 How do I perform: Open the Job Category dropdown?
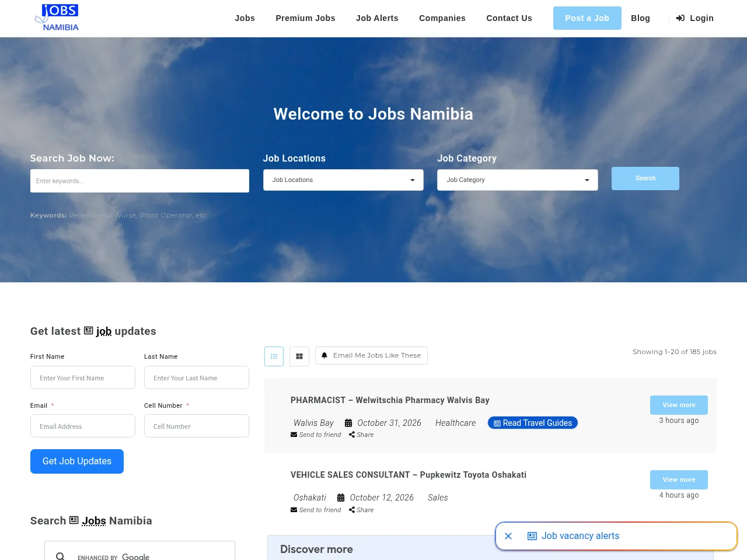coord(518,180)
